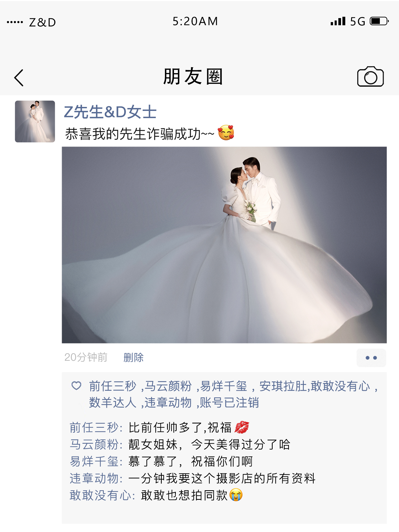
Task: Tap the lips kiss emoji
Action: point(242,427)
